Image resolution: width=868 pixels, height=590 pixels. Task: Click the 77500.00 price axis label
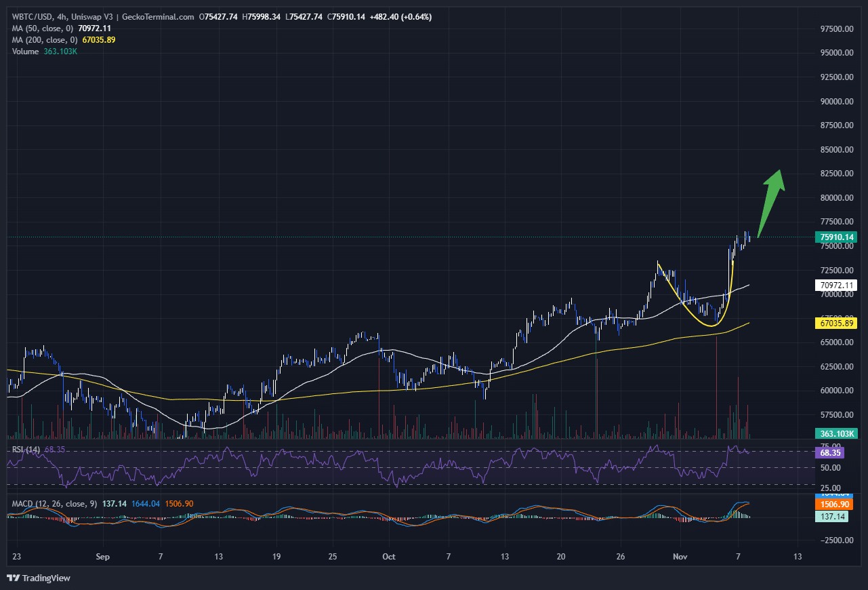pos(836,222)
